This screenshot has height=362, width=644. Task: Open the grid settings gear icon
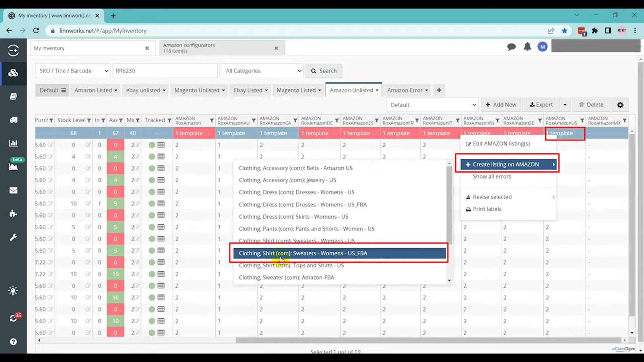(x=620, y=105)
